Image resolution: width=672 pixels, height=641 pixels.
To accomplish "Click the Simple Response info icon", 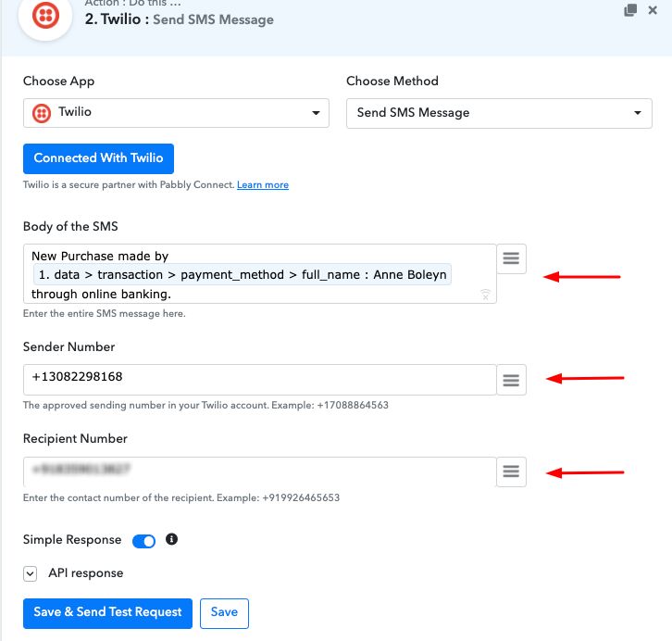I will click(x=171, y=539).
